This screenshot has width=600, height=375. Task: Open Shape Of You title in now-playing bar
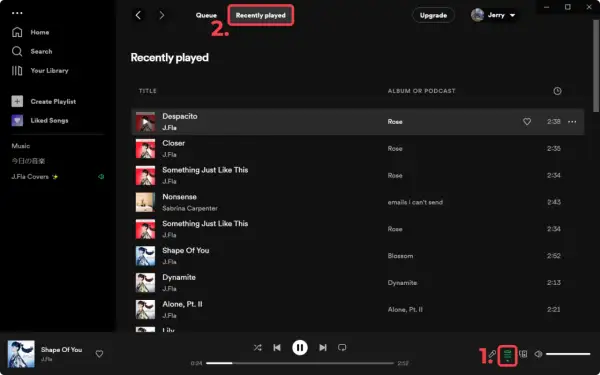[x=61, y=349]
